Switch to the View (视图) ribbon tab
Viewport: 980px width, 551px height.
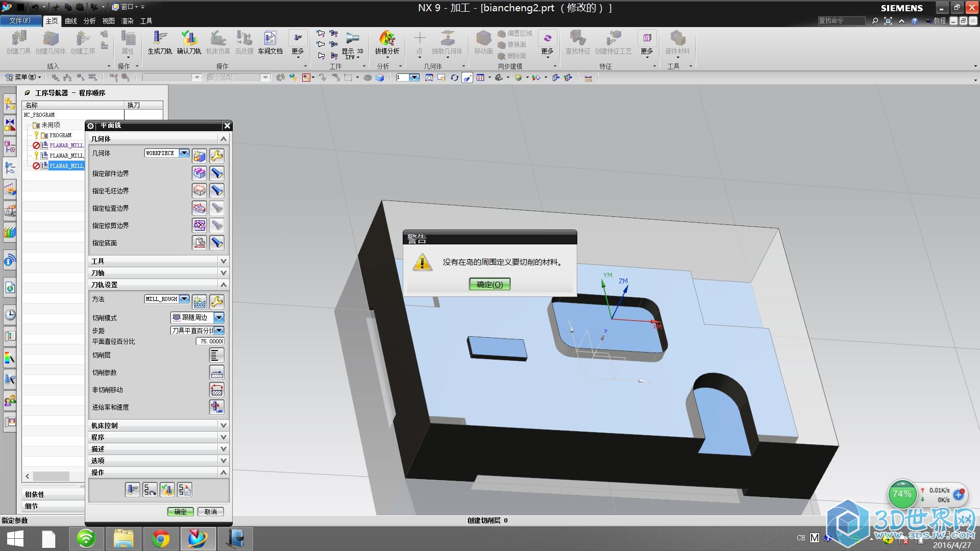pos(109,21)
